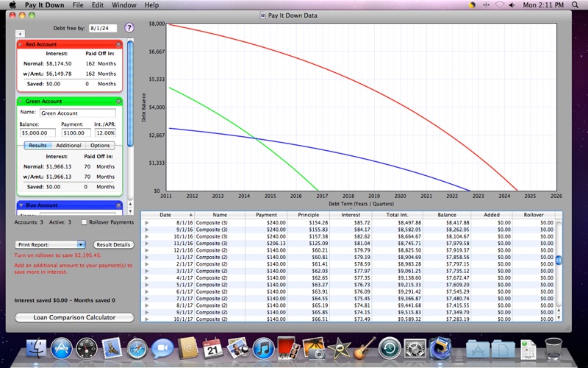The image size is (588, 368).
Task: Edit the Payment field showing $100.00
Action: point(76,133)
